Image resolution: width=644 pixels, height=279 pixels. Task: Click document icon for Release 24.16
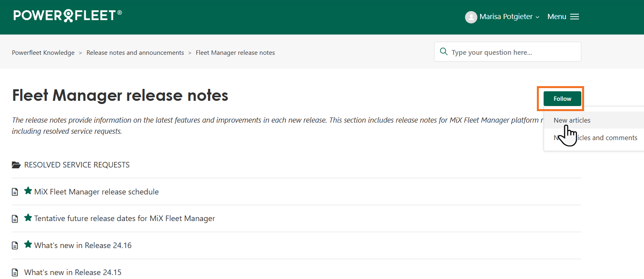[15, 246]
